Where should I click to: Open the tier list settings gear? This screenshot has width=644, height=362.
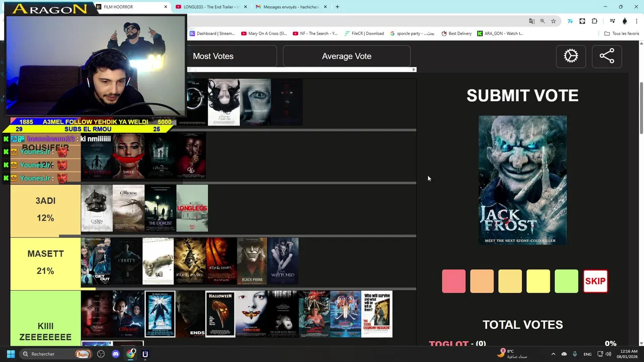pos(571,56)
